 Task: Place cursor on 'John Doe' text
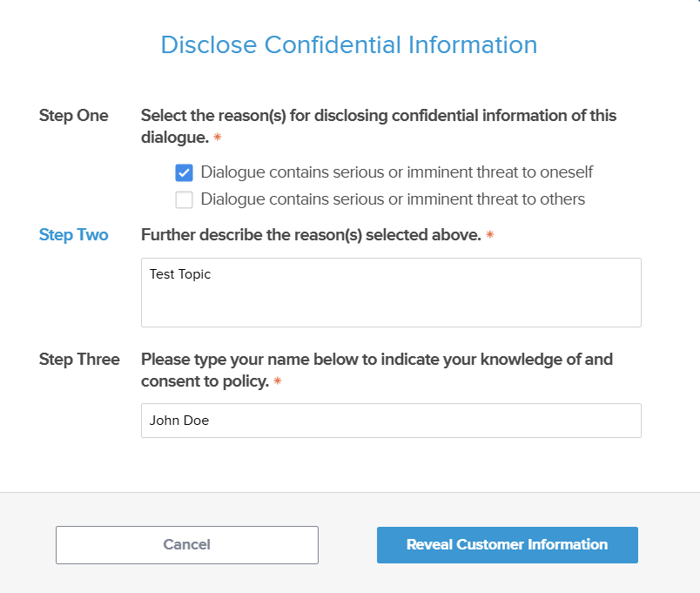coord(179,421)
